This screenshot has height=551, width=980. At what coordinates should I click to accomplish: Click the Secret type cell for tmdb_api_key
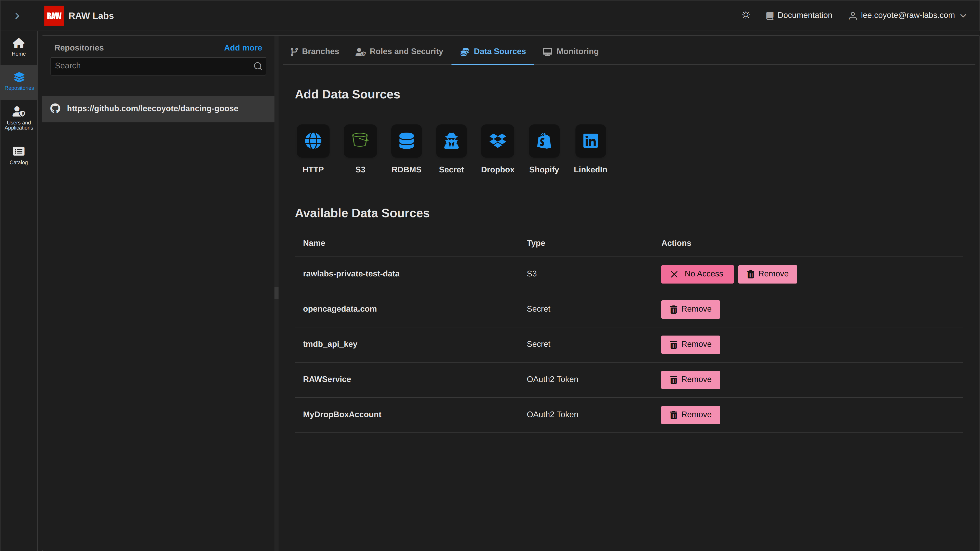coord(538,344)
